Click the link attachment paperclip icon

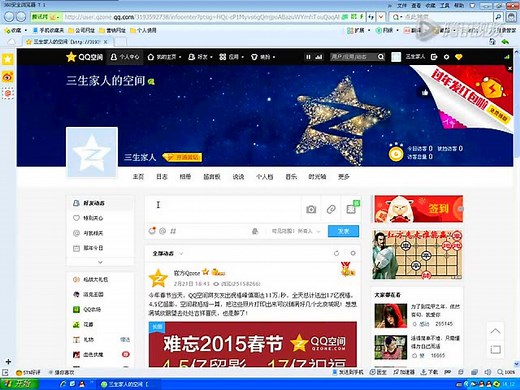[331, 209]
